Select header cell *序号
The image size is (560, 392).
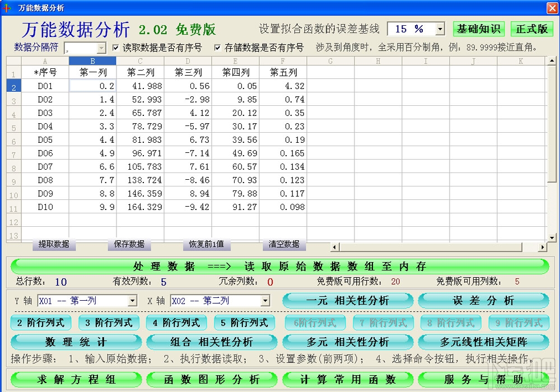tap(45, 72)
